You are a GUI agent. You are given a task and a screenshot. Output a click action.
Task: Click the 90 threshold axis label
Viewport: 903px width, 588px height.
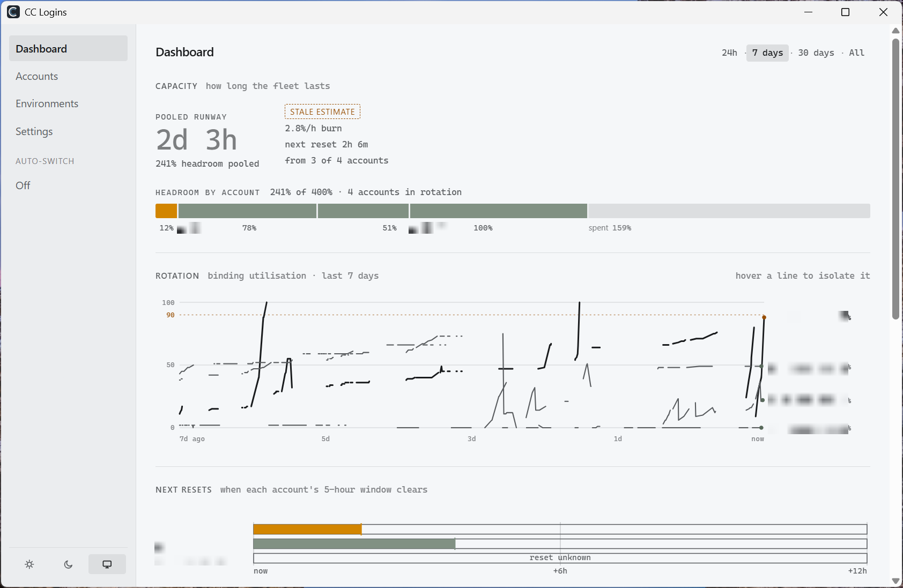click(171, 315)
